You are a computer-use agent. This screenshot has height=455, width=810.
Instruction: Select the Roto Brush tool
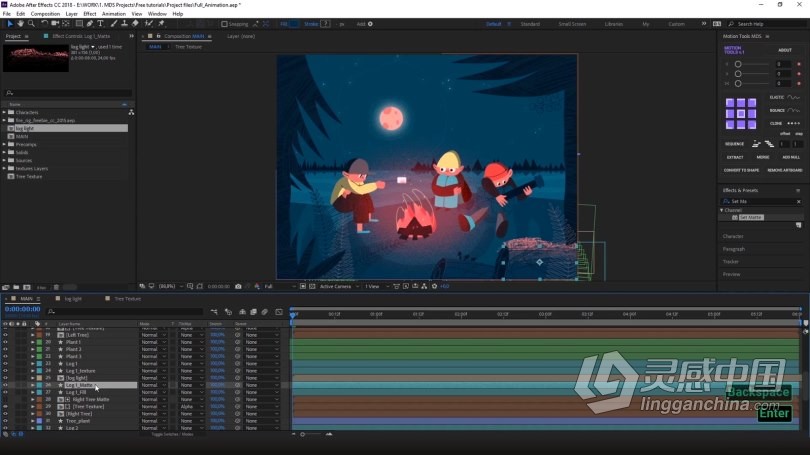click(149, 24)
